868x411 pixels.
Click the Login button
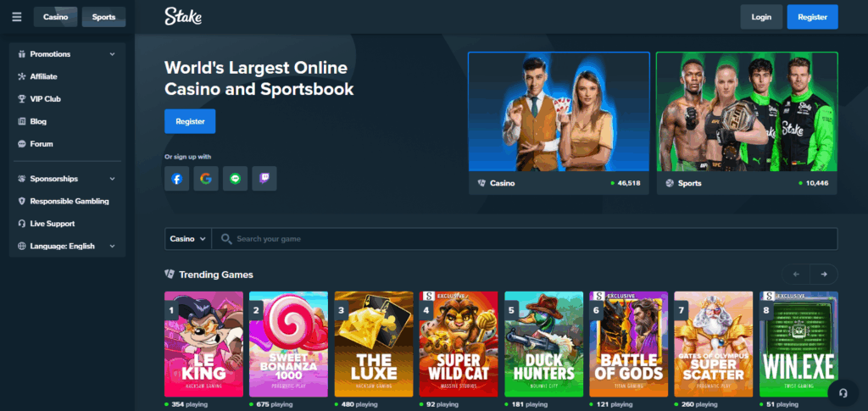761,17
